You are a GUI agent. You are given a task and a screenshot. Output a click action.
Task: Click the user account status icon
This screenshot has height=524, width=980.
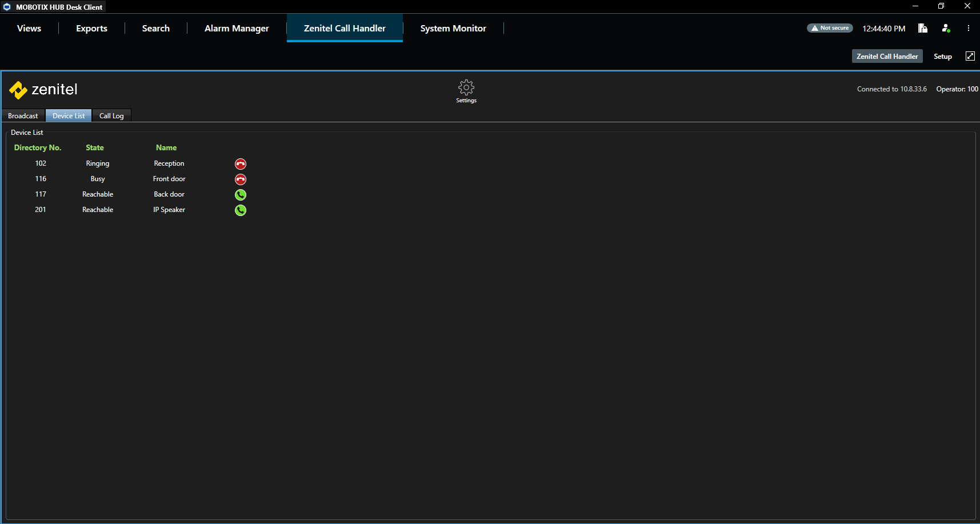point(946,28)
